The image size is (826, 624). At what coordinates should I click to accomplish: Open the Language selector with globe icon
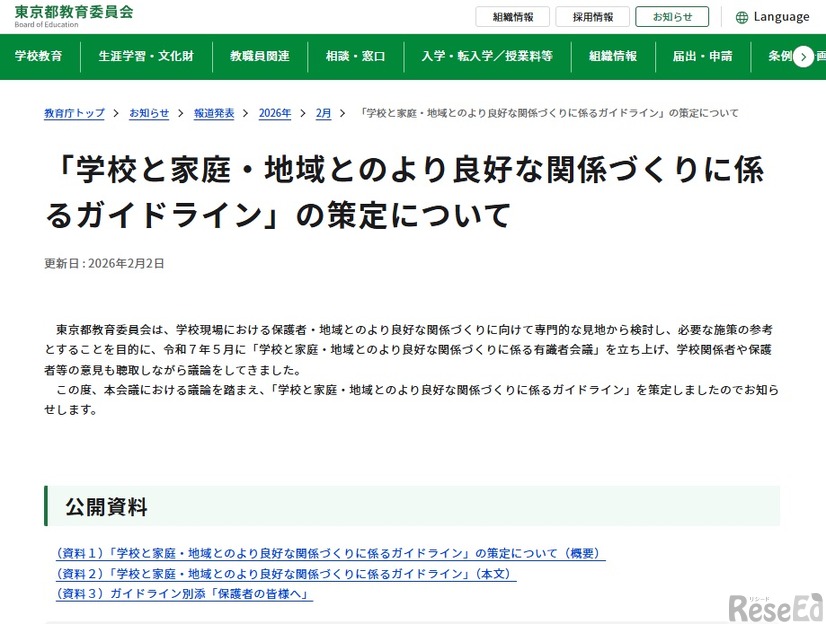(x=772, y=16)
